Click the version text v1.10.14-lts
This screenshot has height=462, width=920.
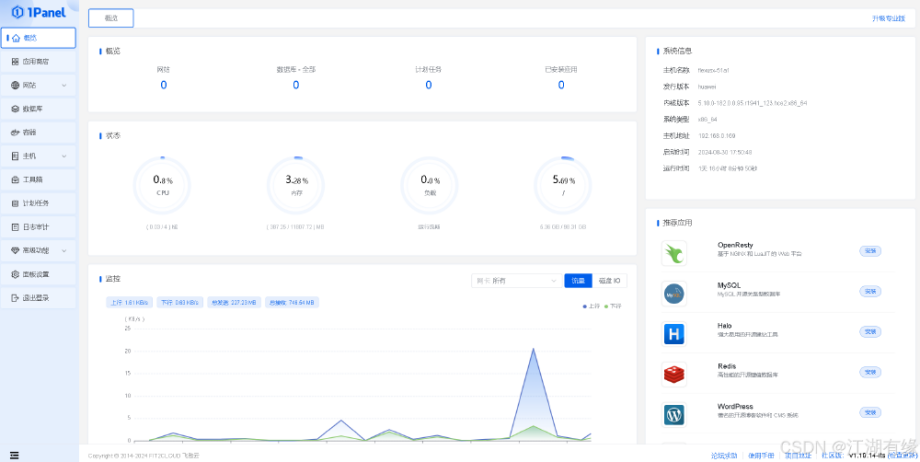[x=868, y=456]
